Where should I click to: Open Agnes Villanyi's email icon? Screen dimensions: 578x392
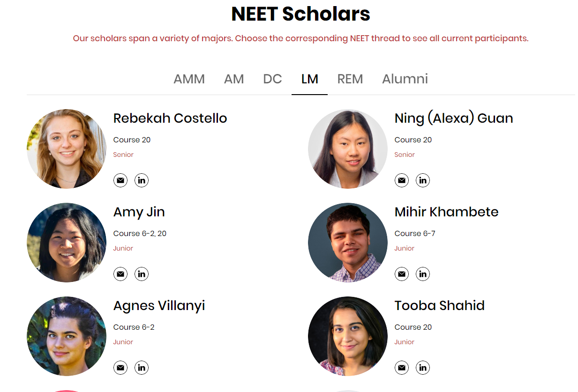pyautogui.click(x=120, y=368)
